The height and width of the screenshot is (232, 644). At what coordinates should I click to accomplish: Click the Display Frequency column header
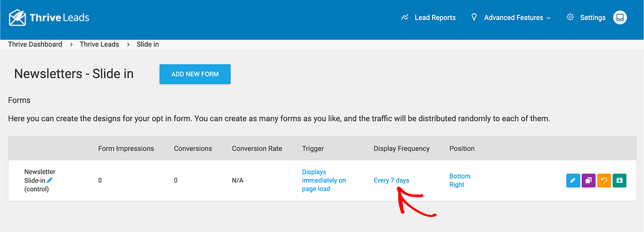click(402, 148)
